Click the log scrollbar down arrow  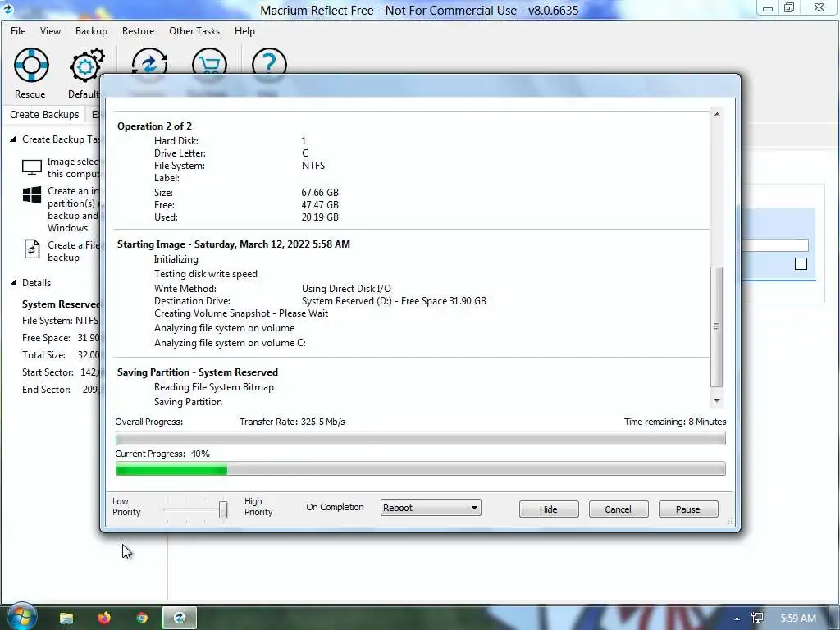click(x=716, y=401)
